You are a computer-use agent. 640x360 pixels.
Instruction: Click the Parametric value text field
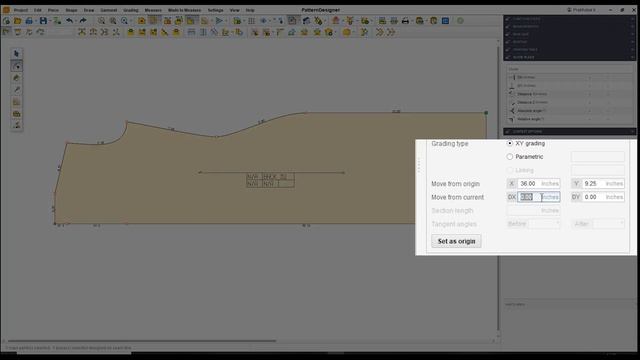(x=598, y=157)
